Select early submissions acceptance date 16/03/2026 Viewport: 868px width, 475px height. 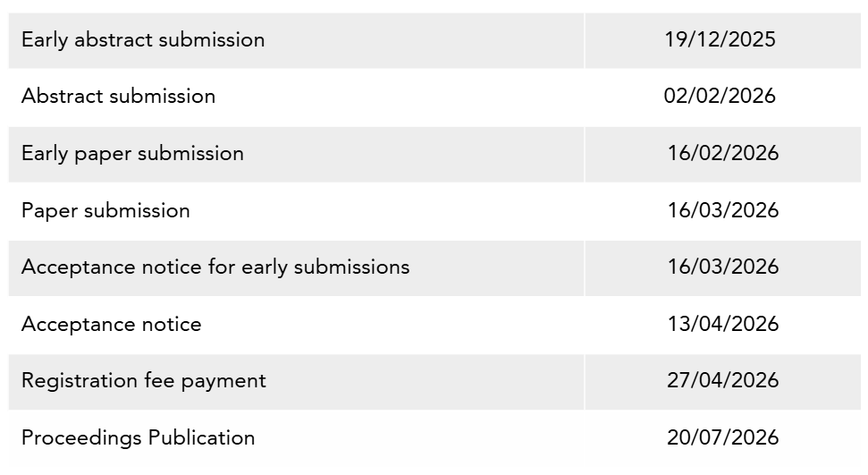[723, 267]
